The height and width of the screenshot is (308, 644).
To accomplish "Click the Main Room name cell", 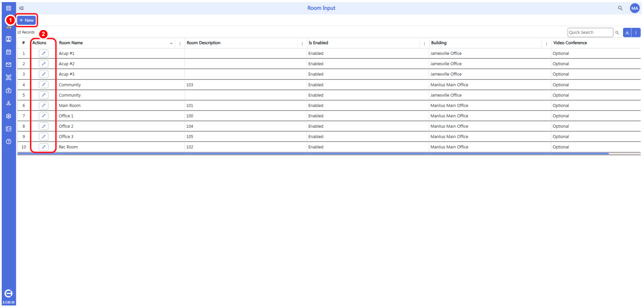I will point(121,105).
